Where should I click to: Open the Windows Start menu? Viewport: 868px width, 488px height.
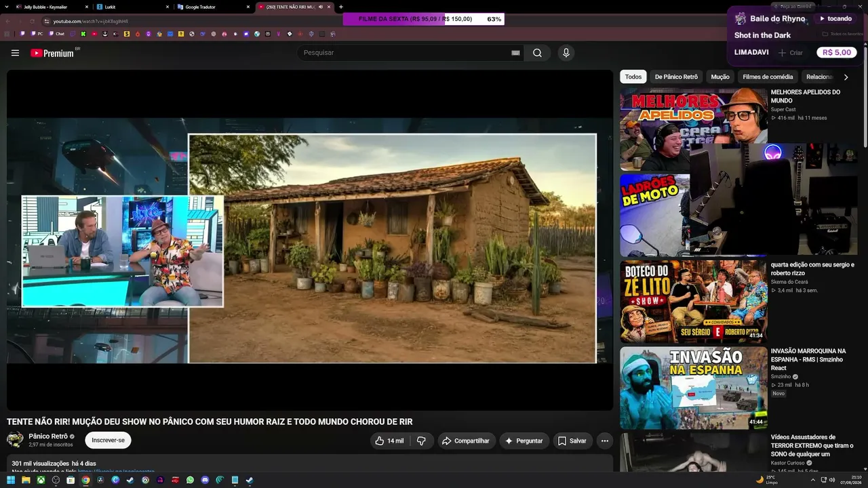coord(11,480)
